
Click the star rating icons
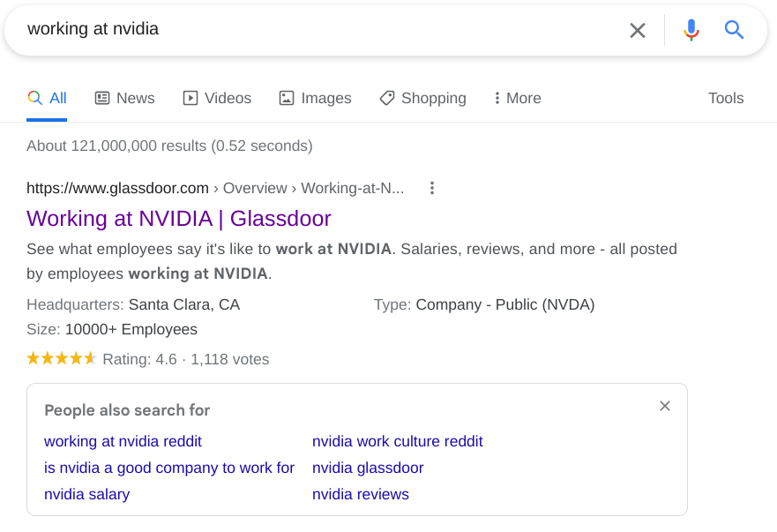coord(61,359)
